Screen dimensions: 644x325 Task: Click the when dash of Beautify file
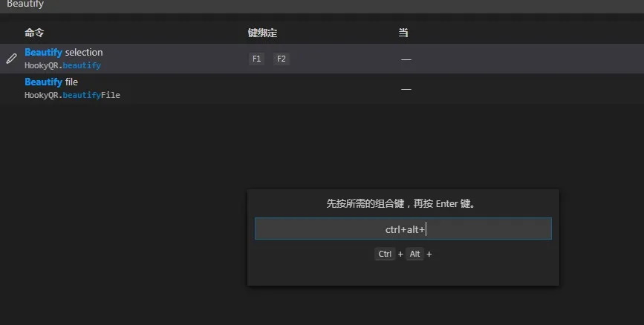406,89
